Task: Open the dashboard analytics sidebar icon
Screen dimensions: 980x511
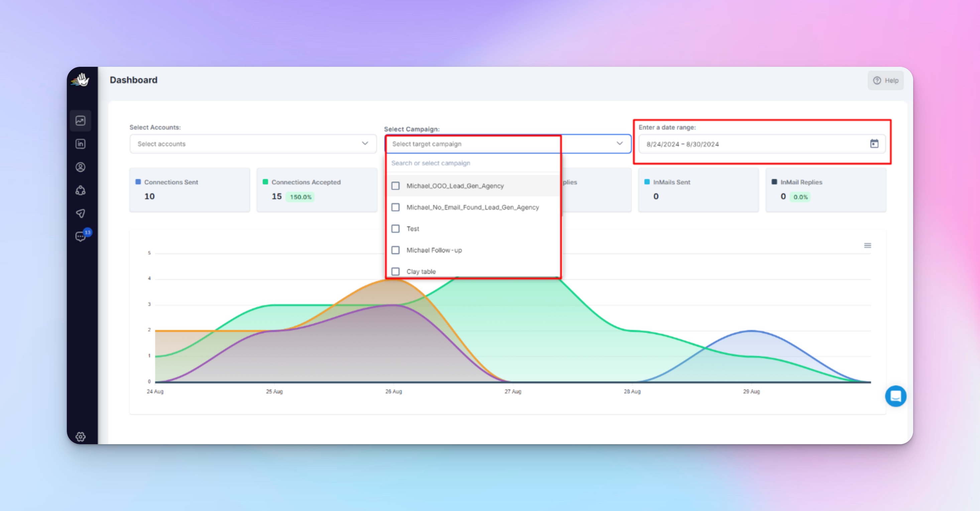Action: [80, 121]
